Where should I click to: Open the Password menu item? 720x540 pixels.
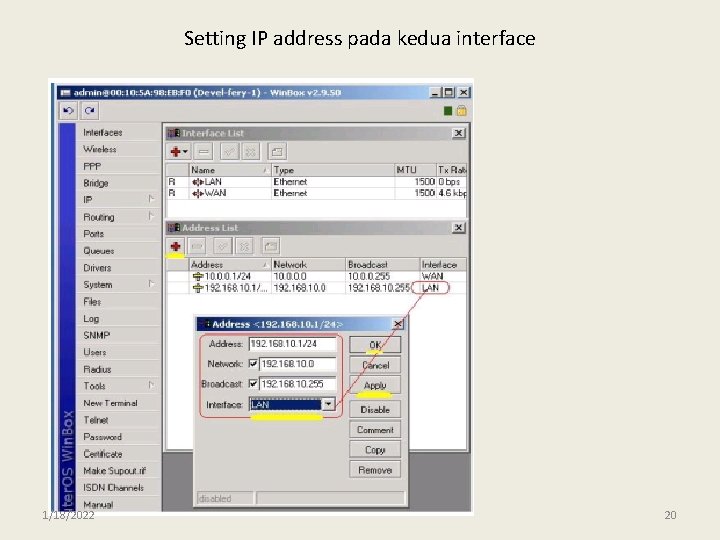pos(102,437)
